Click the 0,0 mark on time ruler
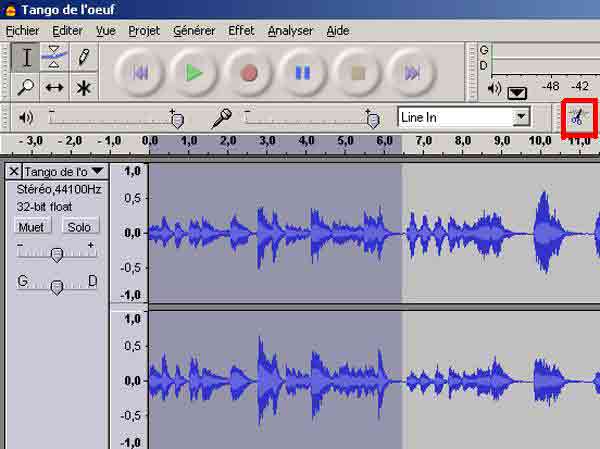This screenshot has height=449, width=600. pyautogui.click(x=150, y=141)
